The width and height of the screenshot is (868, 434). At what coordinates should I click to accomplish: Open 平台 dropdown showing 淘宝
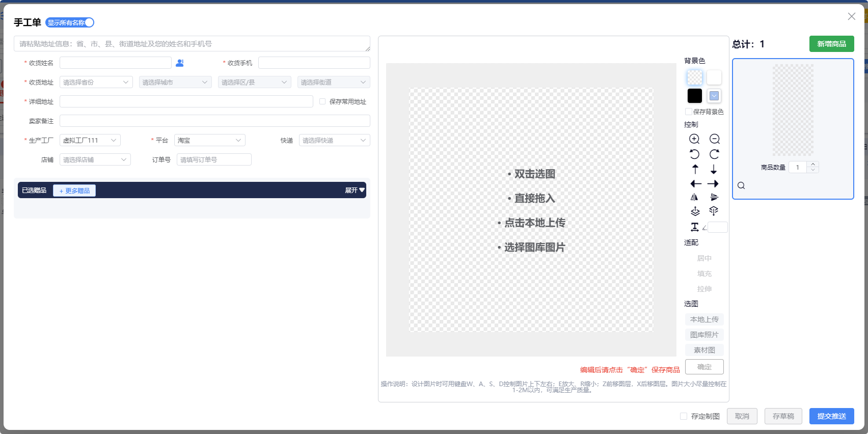point(210,140)
